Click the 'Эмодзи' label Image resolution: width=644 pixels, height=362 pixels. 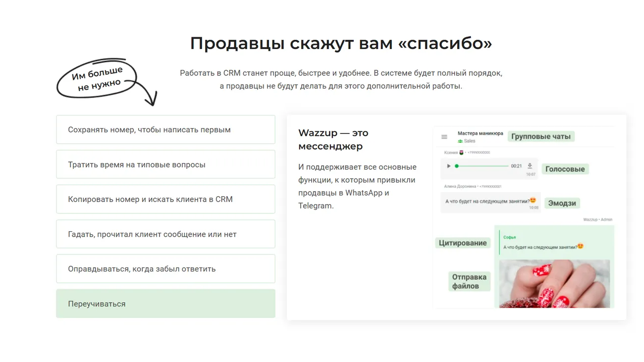pos(562,204)
